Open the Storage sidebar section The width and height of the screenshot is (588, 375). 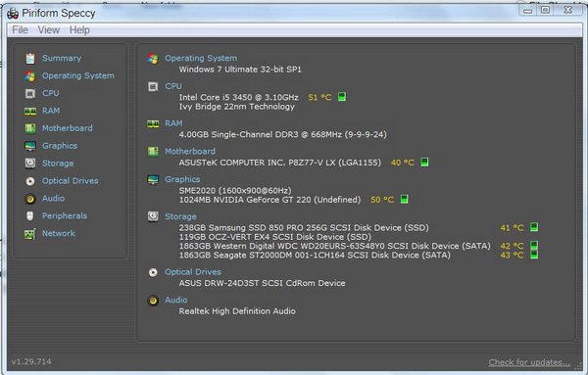point(58,164)
